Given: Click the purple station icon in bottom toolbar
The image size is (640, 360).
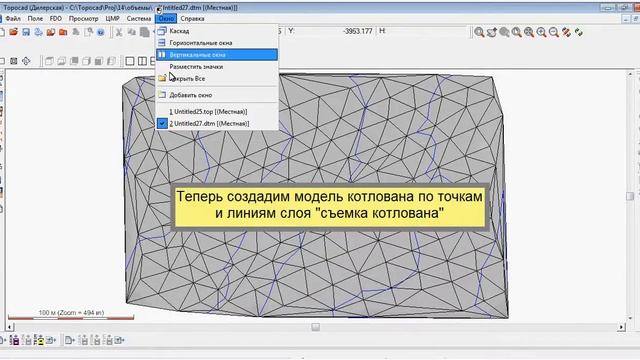Looking at the screenshot, I should click(x=15, y=340).
